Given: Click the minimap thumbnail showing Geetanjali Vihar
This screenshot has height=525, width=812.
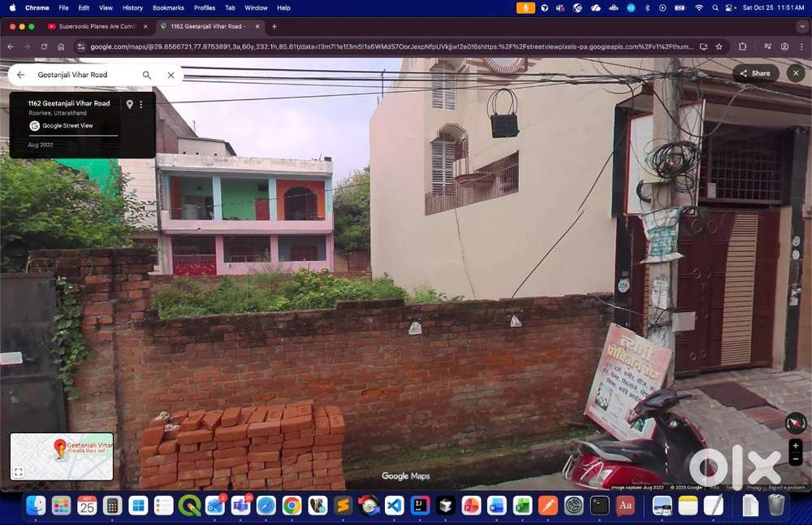Looking at the screenshot, I should pyautogui.click(x=62, y=455).
